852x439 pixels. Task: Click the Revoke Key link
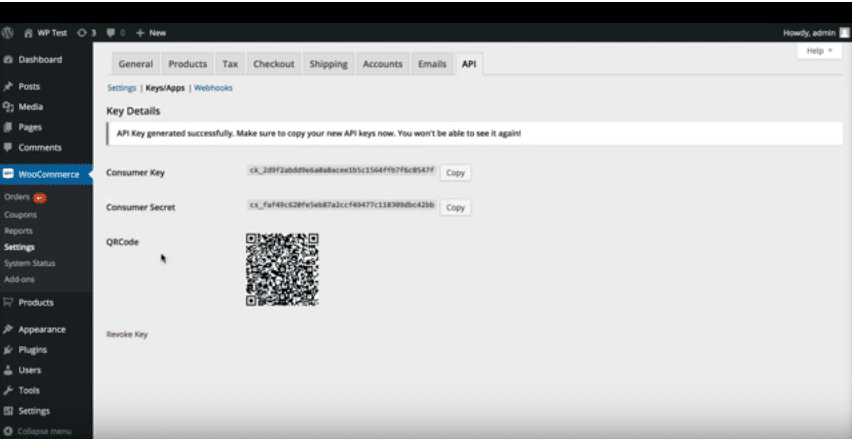[x=127, y=334]
